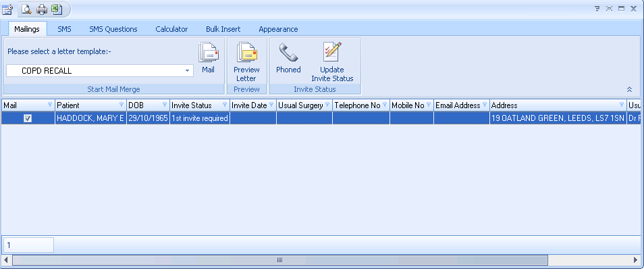The height and width of the screenshot is (269, 644).
Task: Open the Calculator tab
Action: [171, 29]
